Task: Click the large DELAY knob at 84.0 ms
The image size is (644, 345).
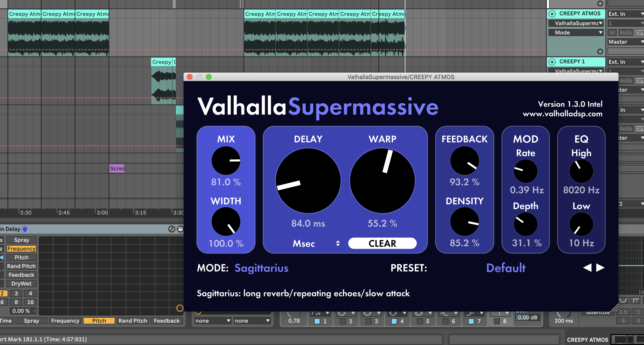Action: coord(308,181)
